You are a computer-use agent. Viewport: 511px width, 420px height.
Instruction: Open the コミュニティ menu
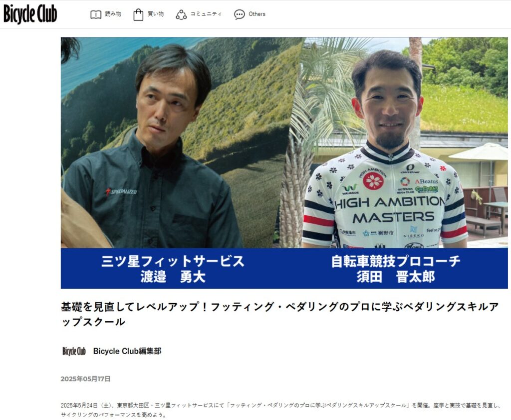pos(206,14)
